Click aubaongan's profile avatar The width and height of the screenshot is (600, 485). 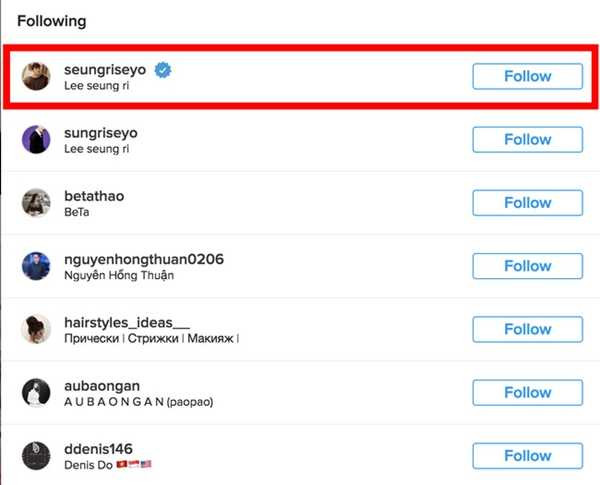(36, 392)
